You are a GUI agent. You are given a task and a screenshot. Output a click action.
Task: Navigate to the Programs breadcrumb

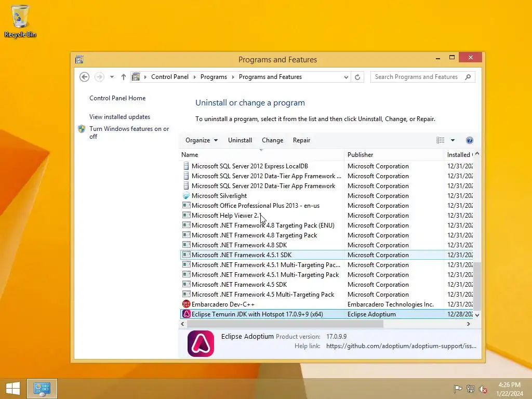click(x=214, y=77)
